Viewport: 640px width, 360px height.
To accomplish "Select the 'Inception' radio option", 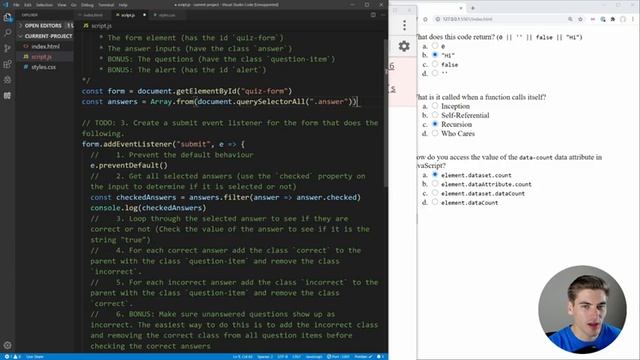I will pyautogui.click(x=435, y=106).
